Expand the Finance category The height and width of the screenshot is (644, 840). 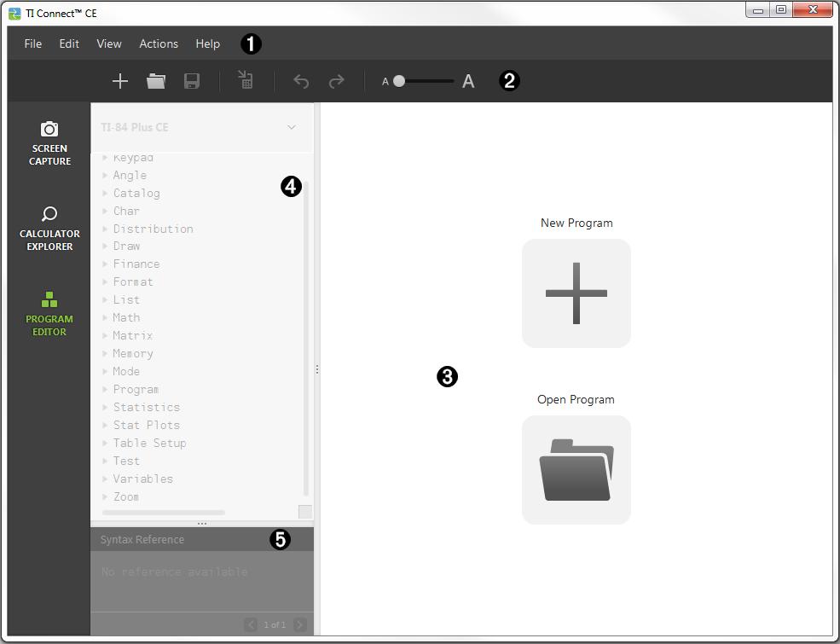(x=105, y=264)
